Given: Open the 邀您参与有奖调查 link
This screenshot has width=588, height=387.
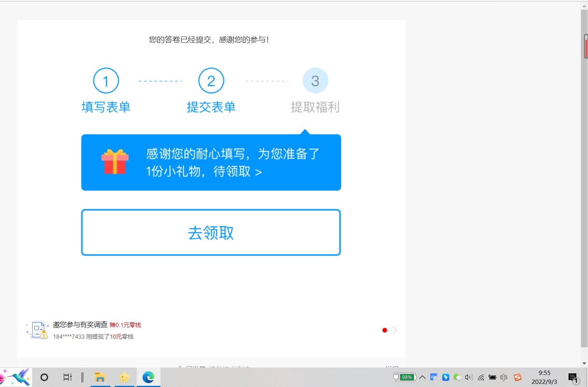Looking at the screenshot, I should (x=80, y=324).
